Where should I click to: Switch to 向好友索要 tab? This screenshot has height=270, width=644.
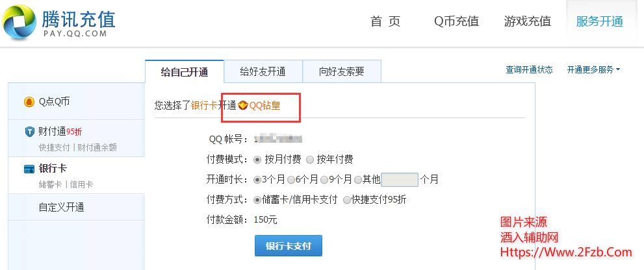341,72
